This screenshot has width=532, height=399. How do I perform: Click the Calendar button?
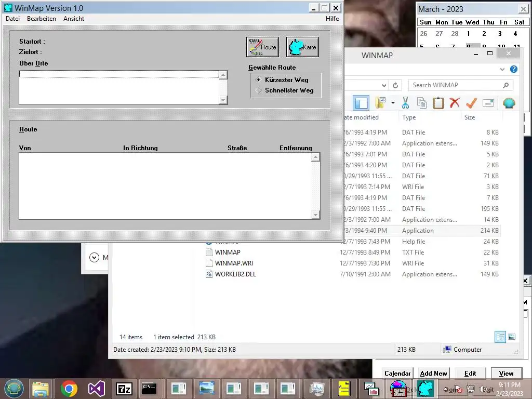tap(397, 373)
